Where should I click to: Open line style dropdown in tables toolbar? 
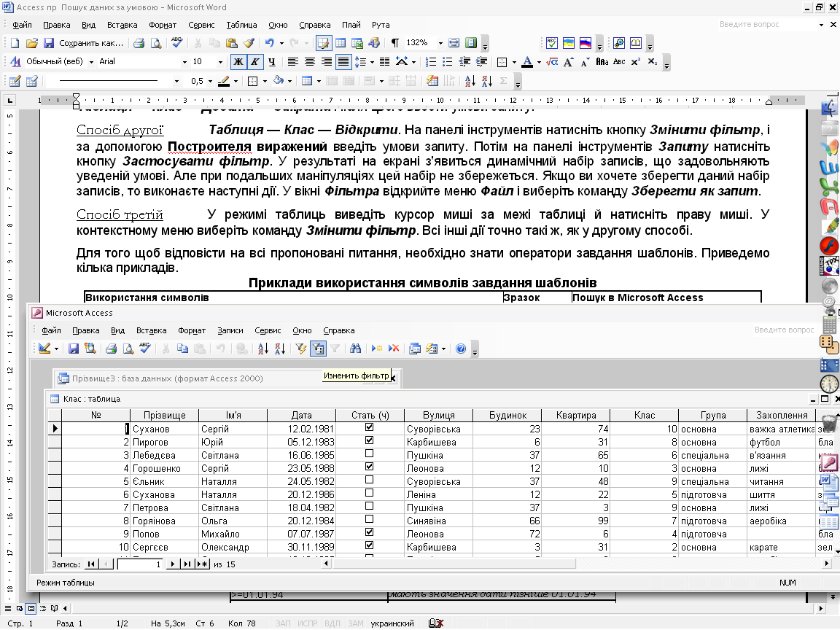[x=176, y=82]
